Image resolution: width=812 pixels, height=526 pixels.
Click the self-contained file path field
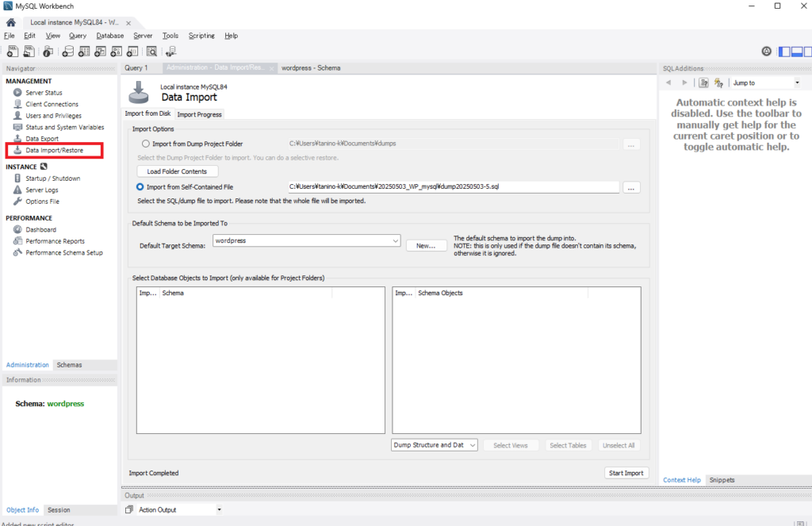pos(453,186)
